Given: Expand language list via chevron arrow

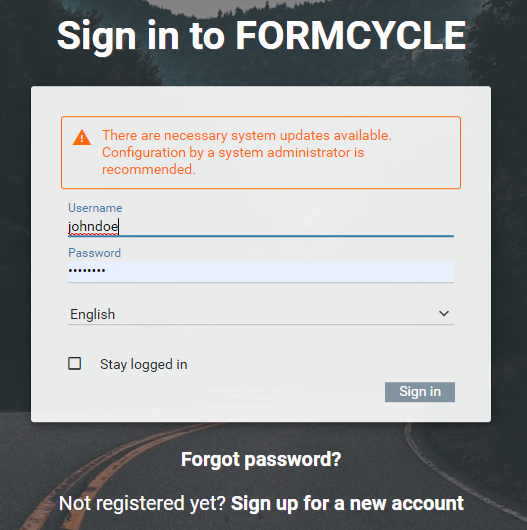Looking at the screenshot, I should (444, 313).
